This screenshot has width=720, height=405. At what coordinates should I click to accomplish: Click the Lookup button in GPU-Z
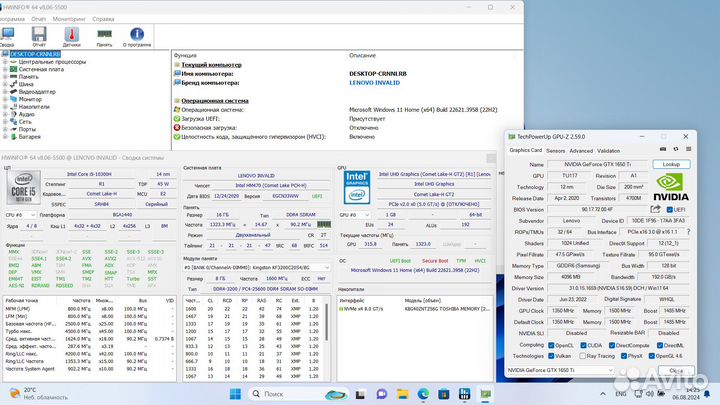pos(671,164)
